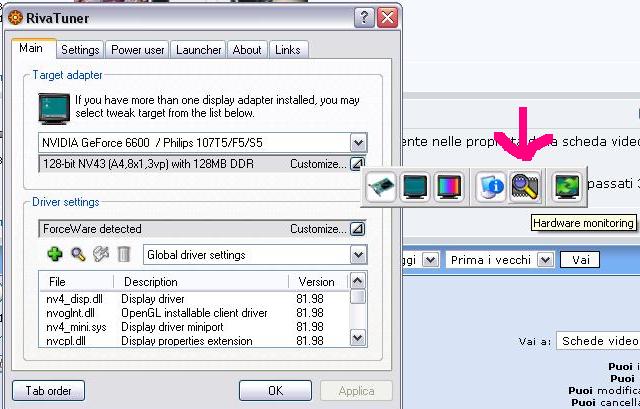640x409 pixels.
Task: Click OpenGL installable client driver description
Action: click(x=194, y=313)
